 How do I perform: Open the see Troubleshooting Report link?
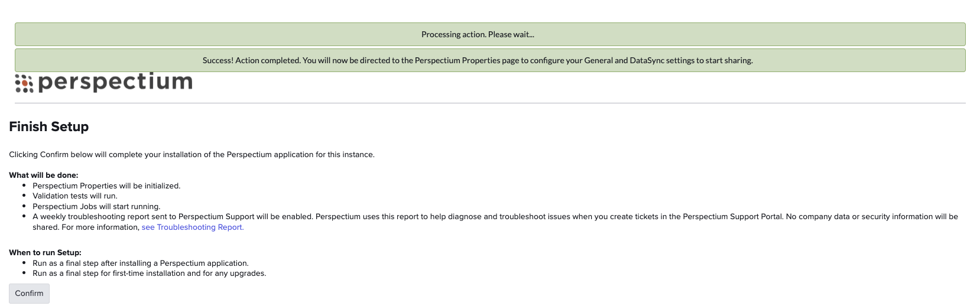pyautogui.click(x=193, y=227)
